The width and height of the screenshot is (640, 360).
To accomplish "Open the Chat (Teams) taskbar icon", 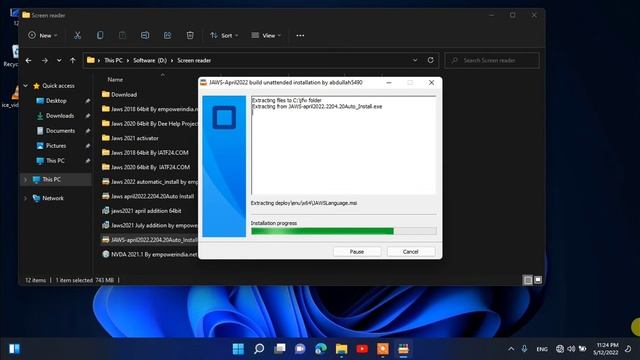I will [x=300, y=349].
